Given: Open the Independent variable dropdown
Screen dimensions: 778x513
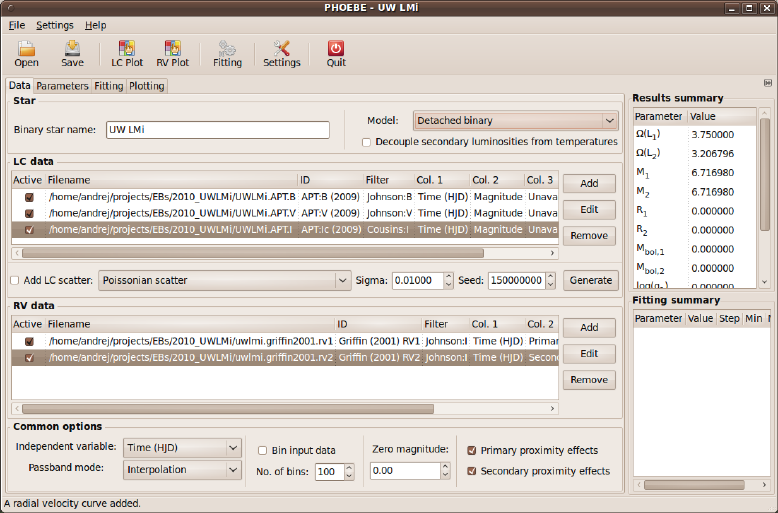Looking at the screenshot, I should click(182, 448).
